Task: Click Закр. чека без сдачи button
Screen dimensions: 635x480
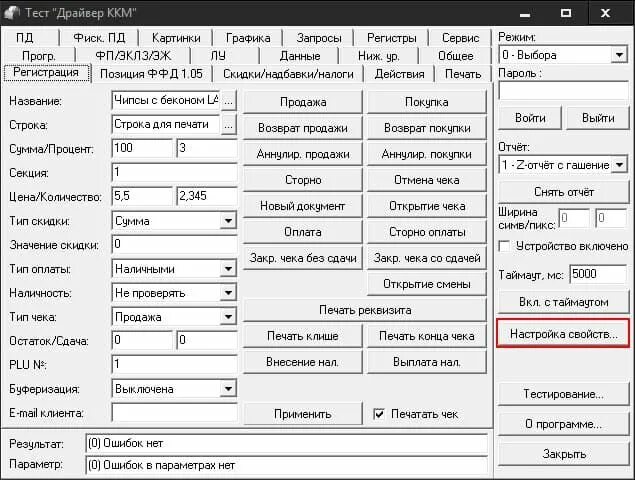Action: (x=303, y=258)
